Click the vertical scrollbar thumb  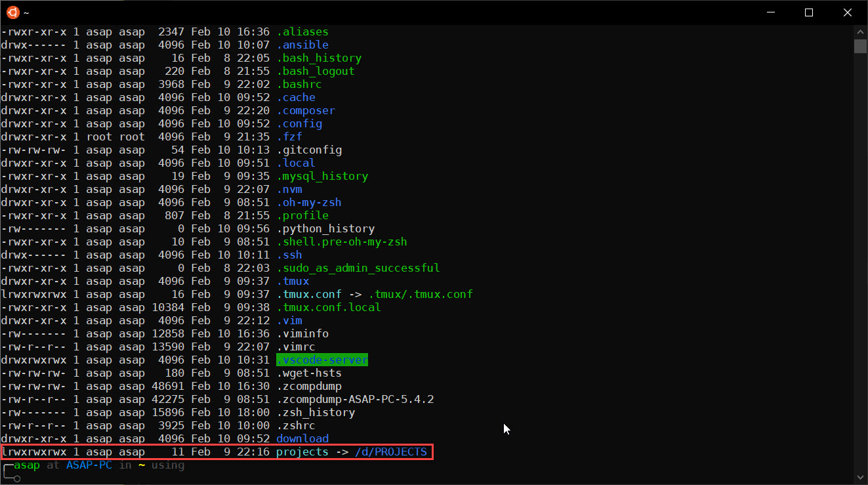click(x=861, y=45)
